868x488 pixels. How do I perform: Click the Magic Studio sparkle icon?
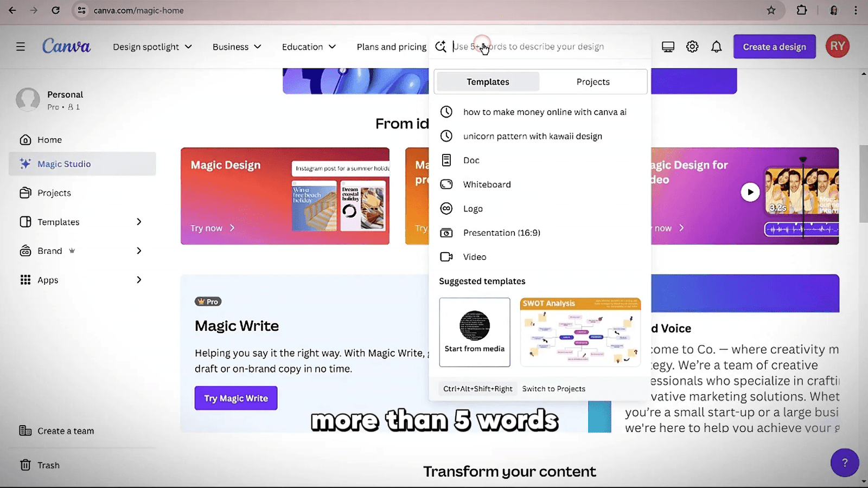[25, 164]
